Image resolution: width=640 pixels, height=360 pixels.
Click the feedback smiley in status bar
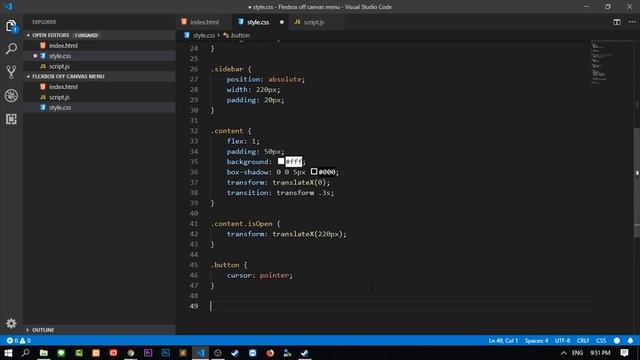(x=617, y=340)
